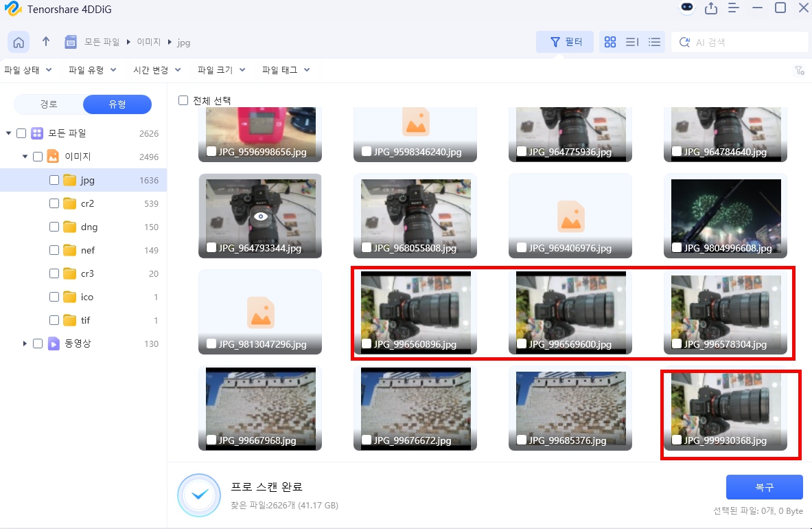
Task: Open the 시간 변경 dropdown
Action: coord(157,70)
